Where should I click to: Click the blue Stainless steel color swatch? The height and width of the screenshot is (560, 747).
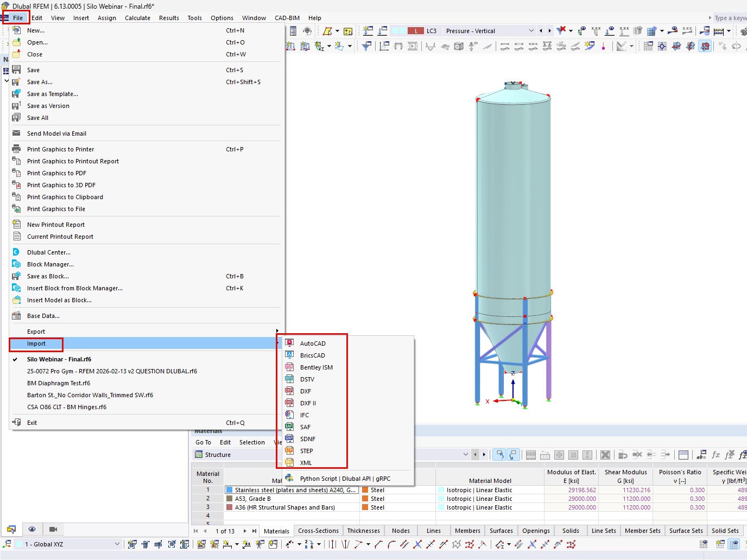point(229,490)
